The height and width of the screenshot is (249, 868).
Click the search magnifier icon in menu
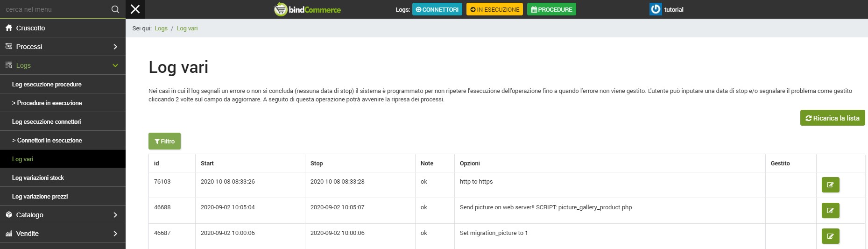click(115, 9)
